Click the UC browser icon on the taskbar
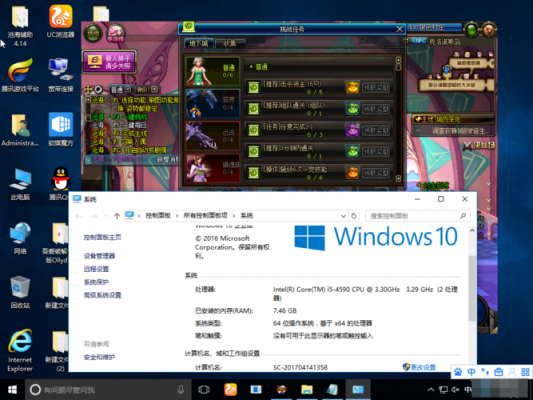Screen dimensions: 533x400 pos(230,390)
